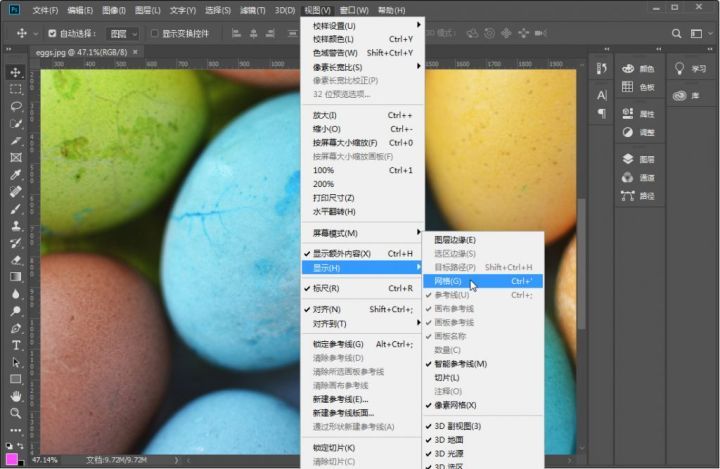The width and height of the screenshot is (720, 469).
Task: Click the vertical scrollbar of the canvas
Action: 582,264
